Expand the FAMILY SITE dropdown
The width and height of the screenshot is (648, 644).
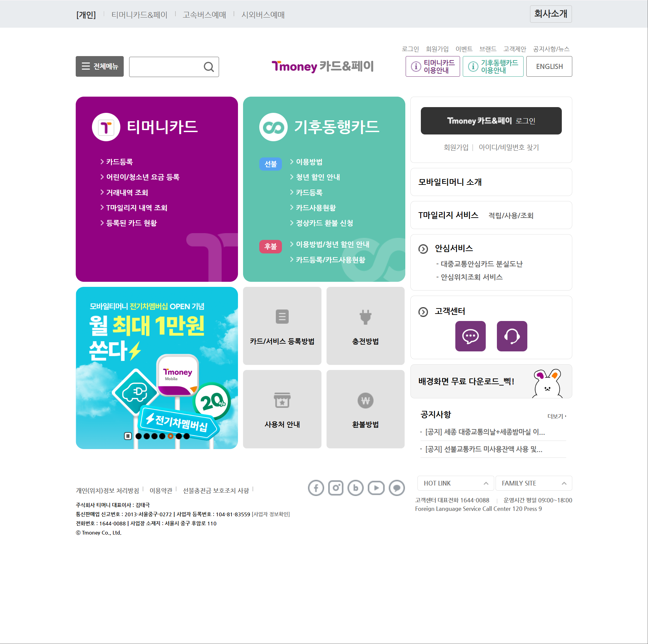point(534,483)
